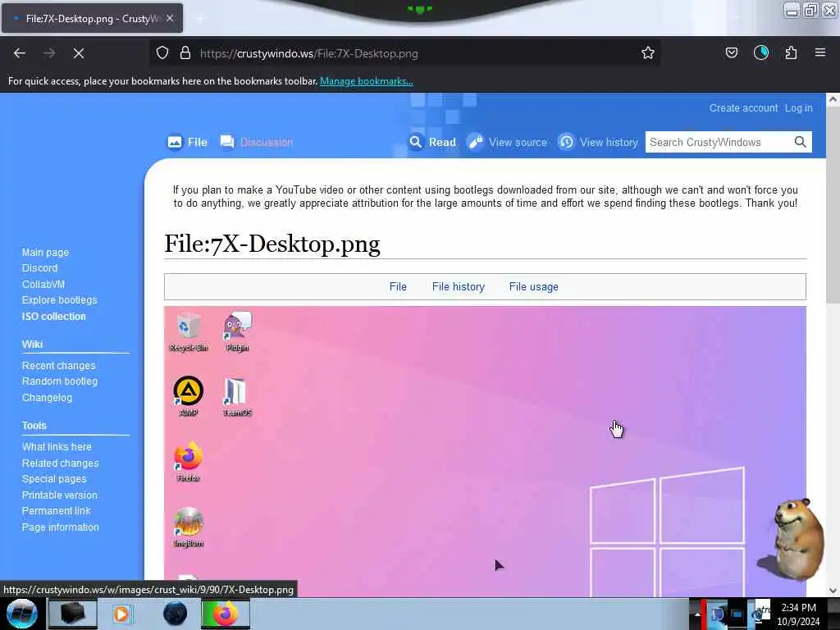Open the CollabVM sidebar link

tap(43, 285)
